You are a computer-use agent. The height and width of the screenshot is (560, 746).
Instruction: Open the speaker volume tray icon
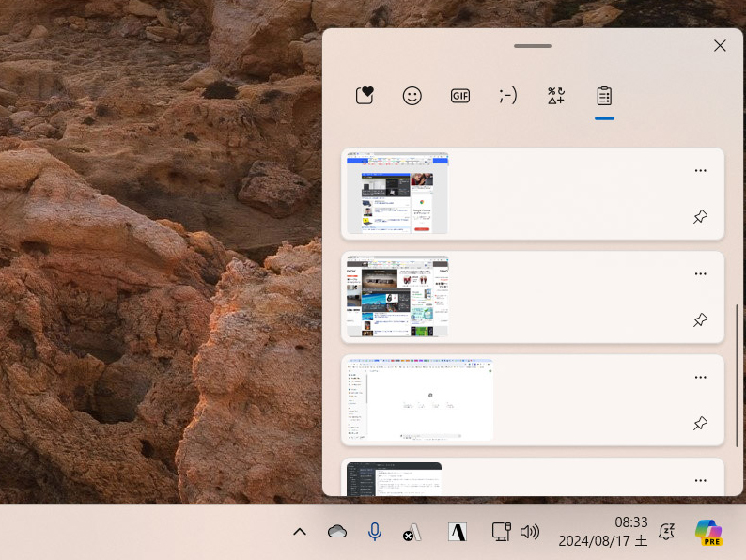530,532
